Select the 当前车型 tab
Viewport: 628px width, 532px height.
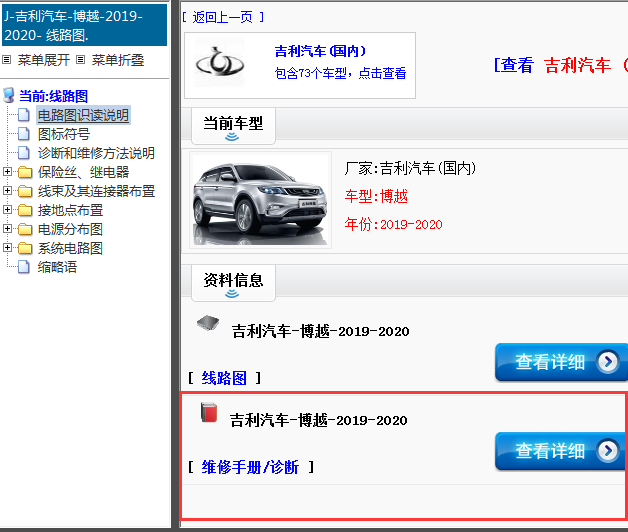tap(233, 125)
